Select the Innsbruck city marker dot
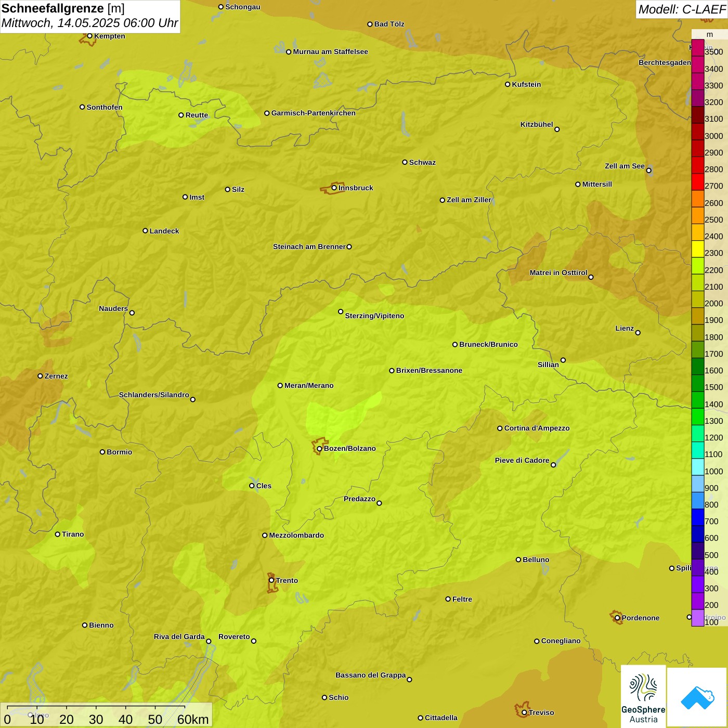The height and width of the screenshot is (728, 728). (334, 188)
